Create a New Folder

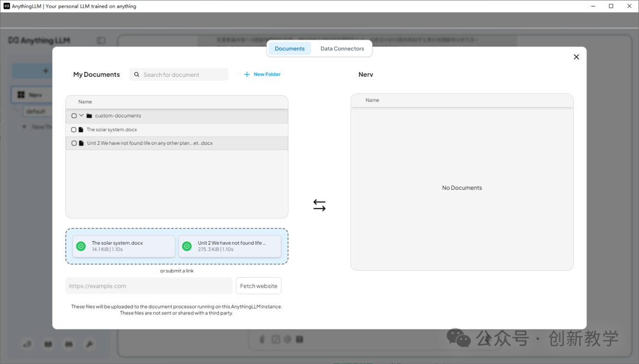point(262,74)
